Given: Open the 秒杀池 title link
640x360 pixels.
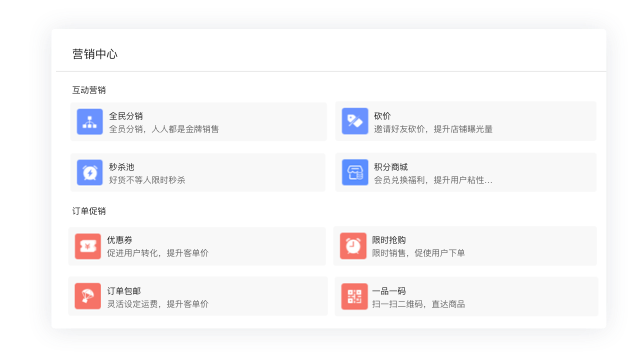Looking at the screenshot, I should (121, 167).
